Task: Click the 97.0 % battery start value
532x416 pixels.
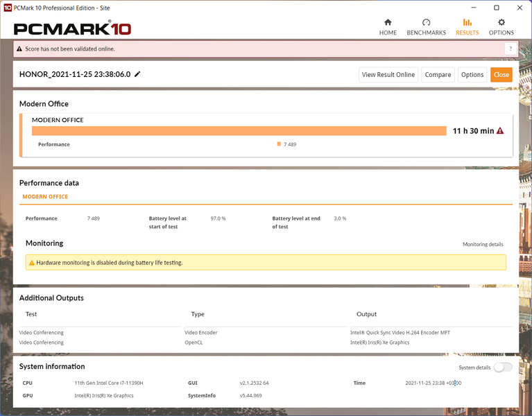Action: pos(218,218)
